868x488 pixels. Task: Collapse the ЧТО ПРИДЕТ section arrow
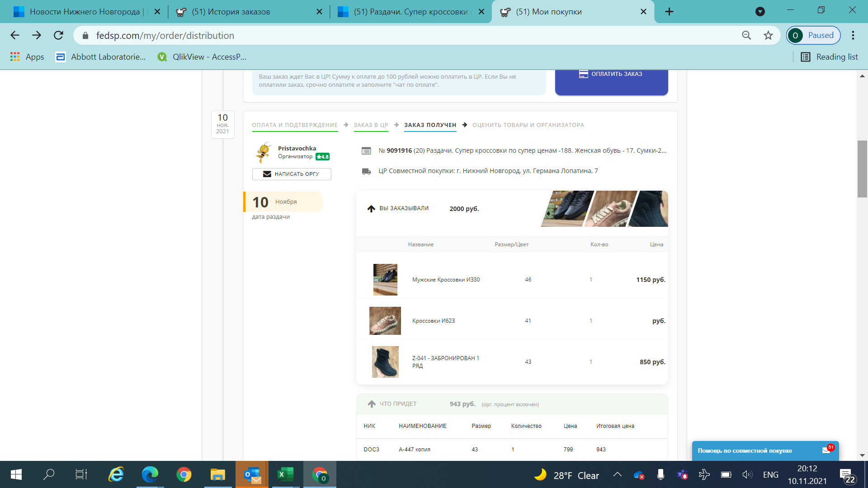tap(372, 404)
